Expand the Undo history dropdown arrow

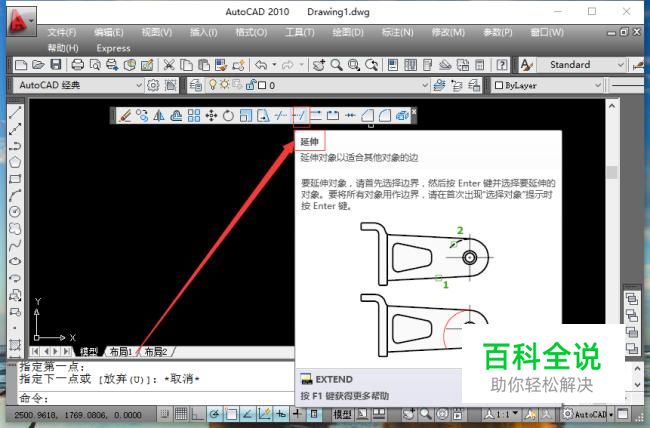(274, 65)
